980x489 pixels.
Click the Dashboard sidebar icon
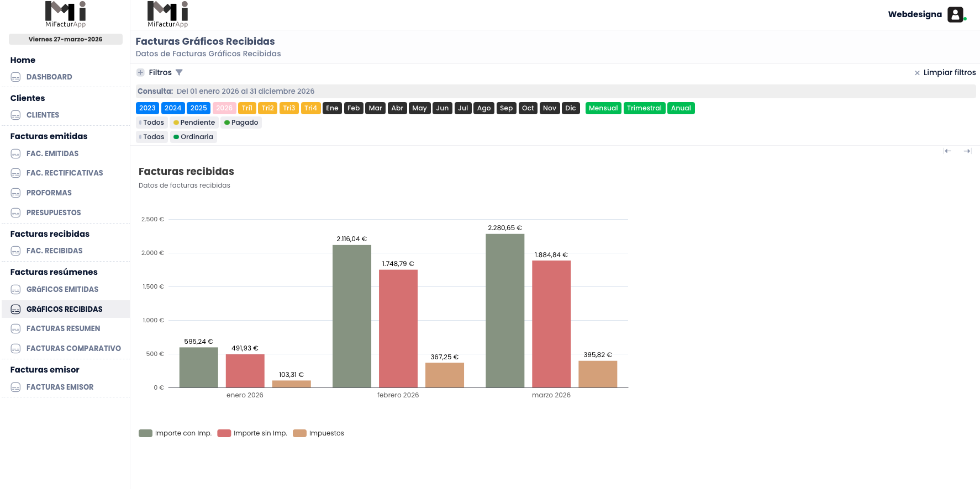click(15, 77)
